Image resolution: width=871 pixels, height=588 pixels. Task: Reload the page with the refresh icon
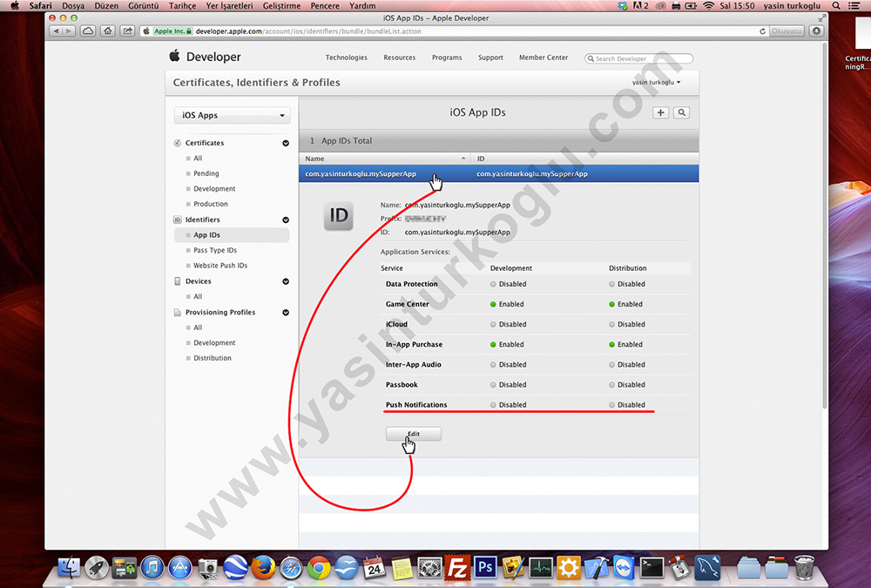pyautogui.click(x=762, y=31)
